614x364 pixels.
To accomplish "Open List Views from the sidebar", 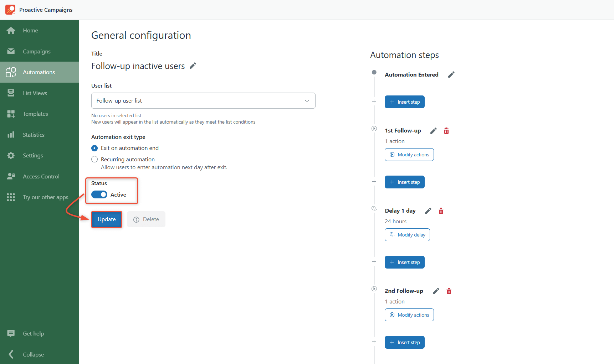I will 11,93.
